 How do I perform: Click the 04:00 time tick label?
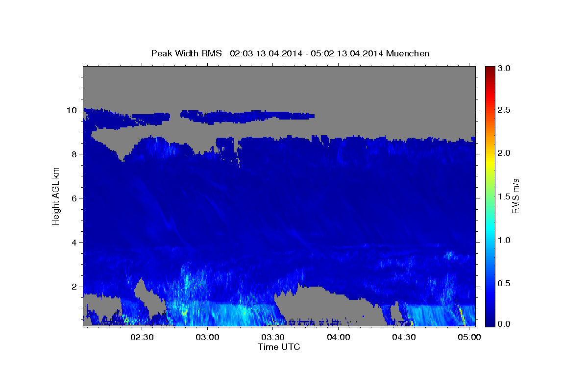coord(338,338)
